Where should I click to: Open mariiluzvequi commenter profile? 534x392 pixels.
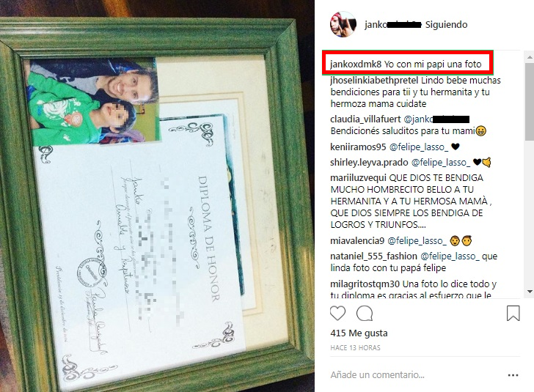click(358, 177)
